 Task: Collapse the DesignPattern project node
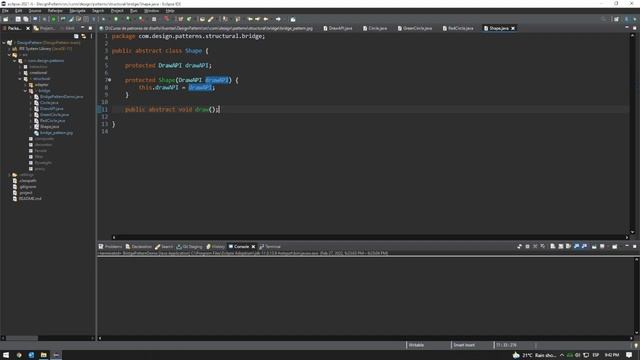[x=4, y=42]
